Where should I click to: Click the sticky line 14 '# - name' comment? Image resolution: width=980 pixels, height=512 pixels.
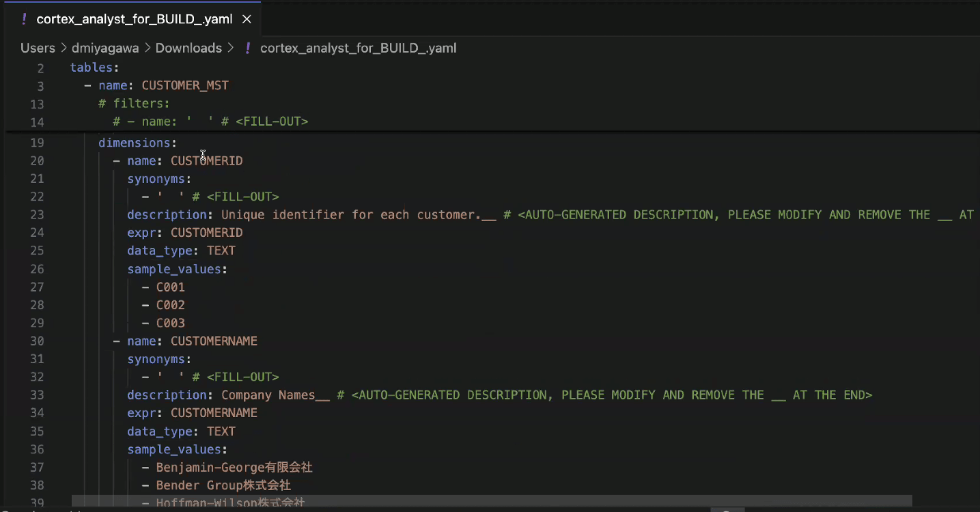(210, 122)
